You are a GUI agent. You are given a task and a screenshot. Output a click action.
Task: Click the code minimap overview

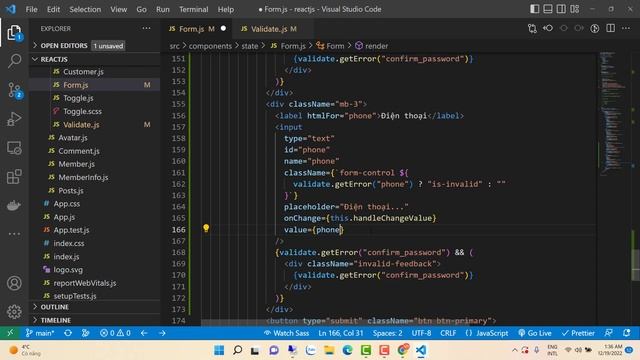614,114
